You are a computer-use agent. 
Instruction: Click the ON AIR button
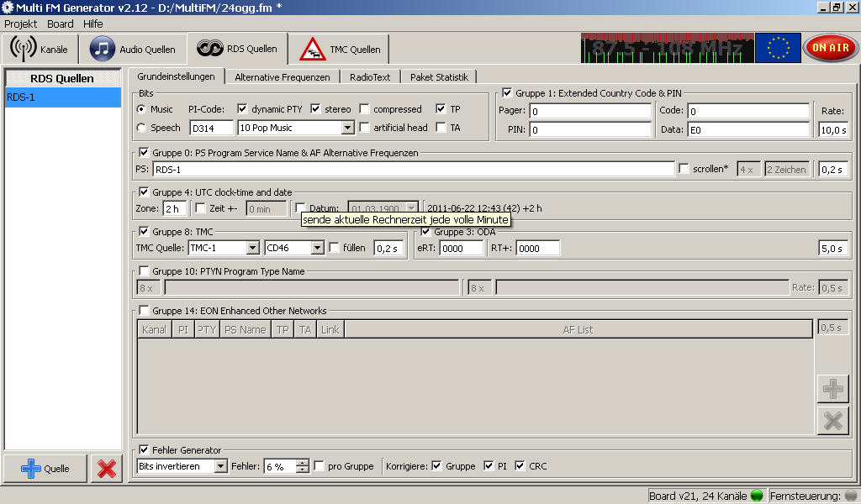click(830, 48)
